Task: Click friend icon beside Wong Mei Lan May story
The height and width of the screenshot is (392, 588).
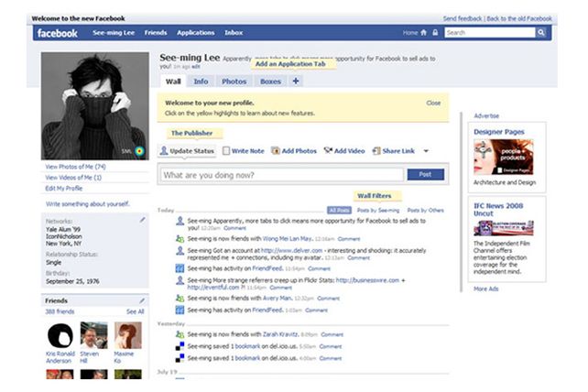Action: click(x=180, y=238)
